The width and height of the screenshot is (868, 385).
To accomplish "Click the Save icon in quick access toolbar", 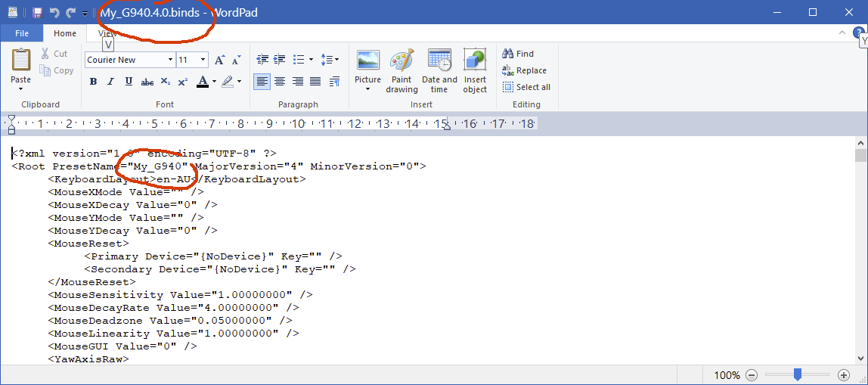I will [x=38, y=12].
